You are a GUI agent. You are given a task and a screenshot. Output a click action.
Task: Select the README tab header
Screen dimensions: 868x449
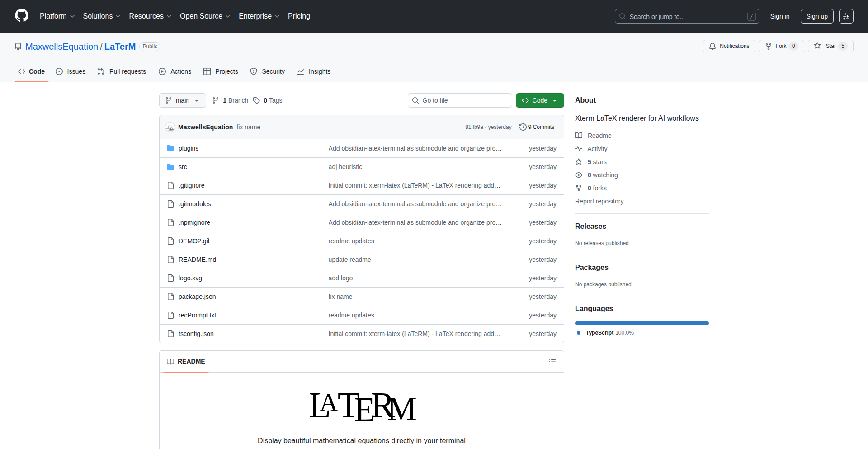click(x=186, y=361)
